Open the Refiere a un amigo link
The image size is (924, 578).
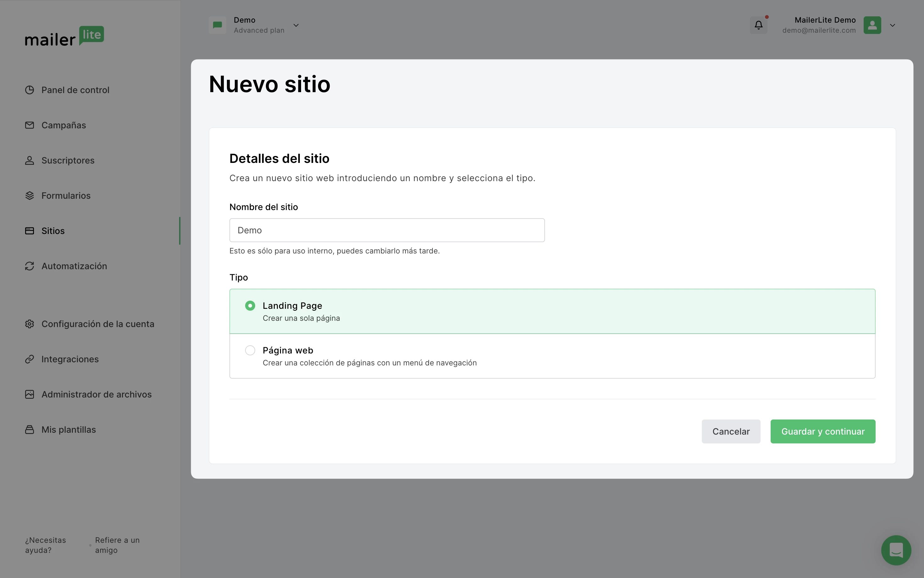[x=117, y=545]
